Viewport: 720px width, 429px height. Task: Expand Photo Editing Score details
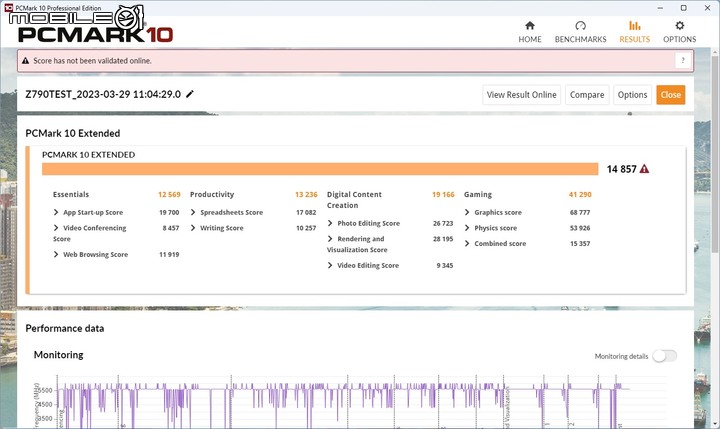click(330, 223)
